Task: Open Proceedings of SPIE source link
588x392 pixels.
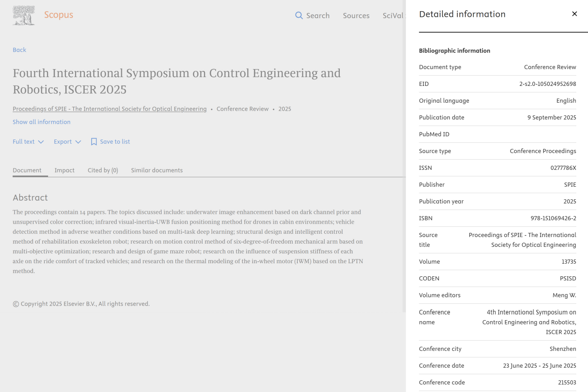Action: 109,109
